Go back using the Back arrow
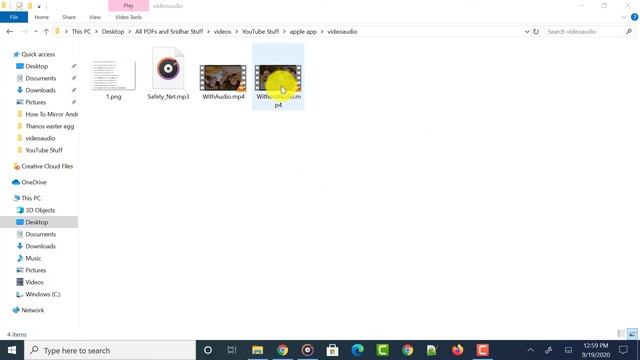The height and width of the screenshot is (360, 640). 9,31
